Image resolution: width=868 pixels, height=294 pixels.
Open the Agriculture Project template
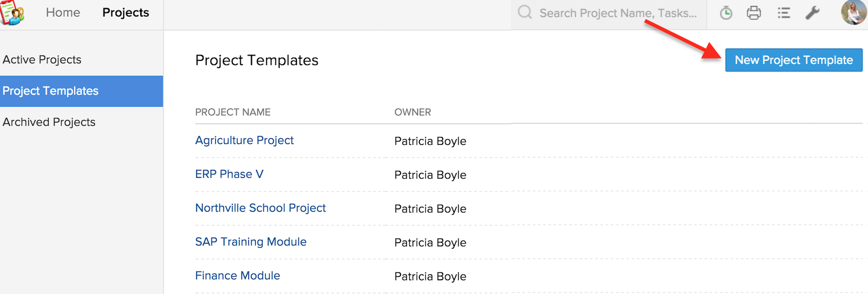[244, 140]
